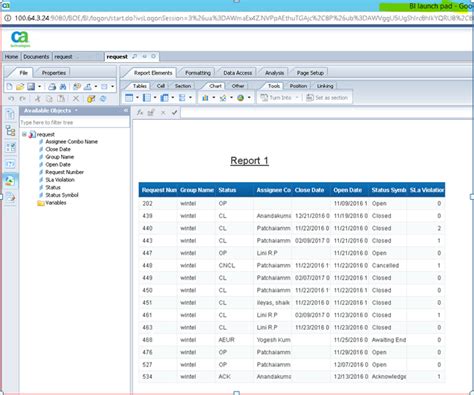
Task: Collapse the request tree node
Action: (24, 134)
